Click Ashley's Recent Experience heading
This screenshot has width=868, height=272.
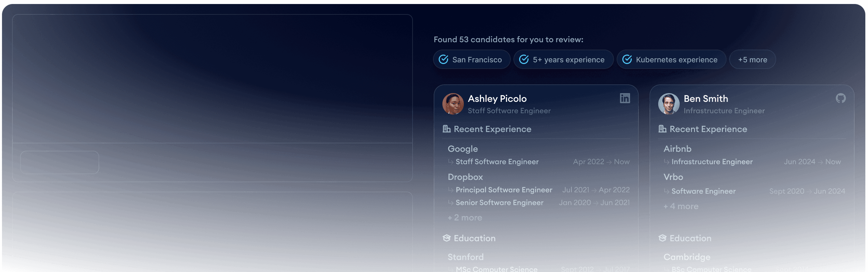pyautogui.click(x=492, y=129)
